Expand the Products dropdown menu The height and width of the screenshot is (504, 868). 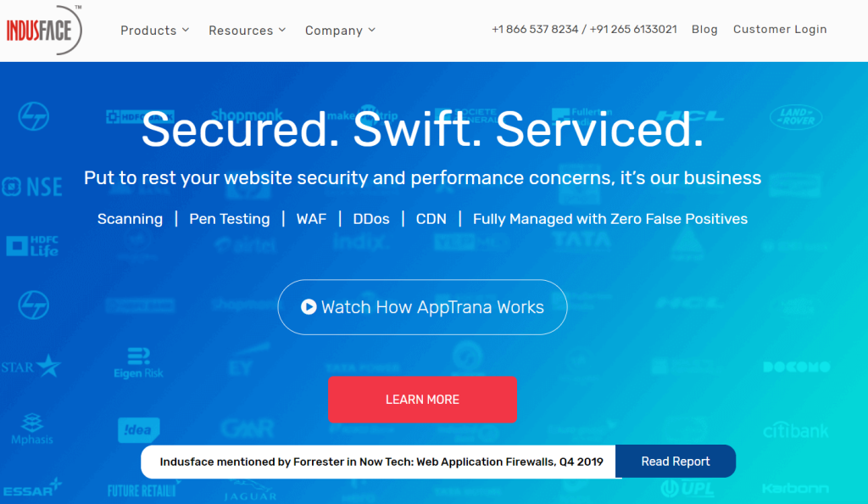tap(155, 31)
